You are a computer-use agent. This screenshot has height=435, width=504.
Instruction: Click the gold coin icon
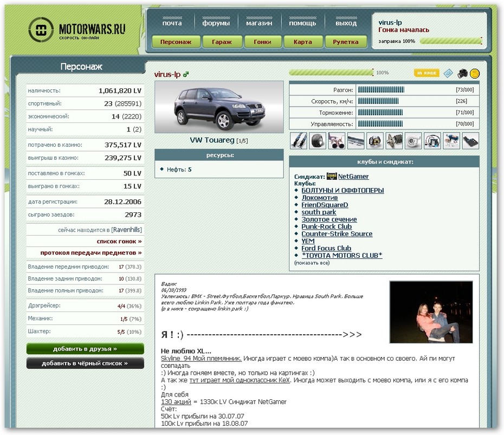pos(475,73)
